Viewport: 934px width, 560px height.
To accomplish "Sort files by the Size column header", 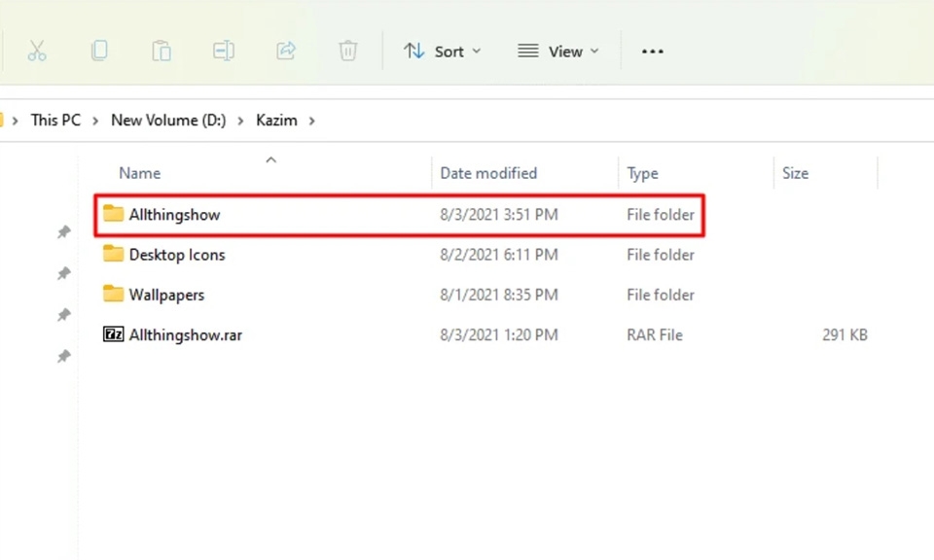I will [796, 172].
